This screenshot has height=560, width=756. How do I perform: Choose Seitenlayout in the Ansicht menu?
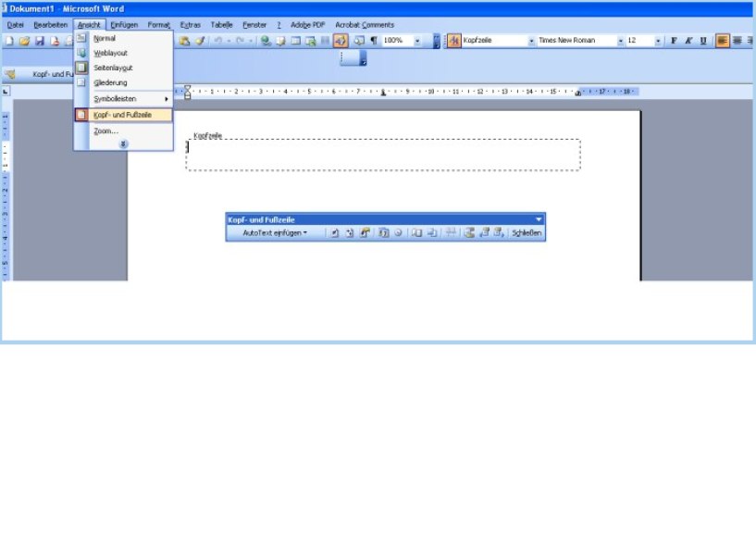coord(123,68)
